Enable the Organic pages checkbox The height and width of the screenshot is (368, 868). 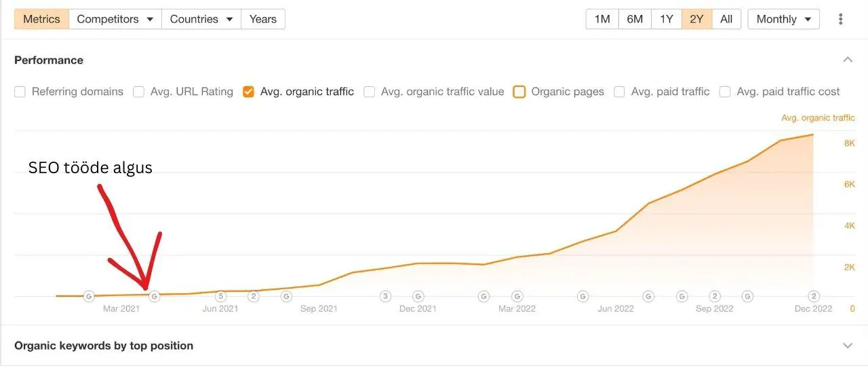pos(519,92)
